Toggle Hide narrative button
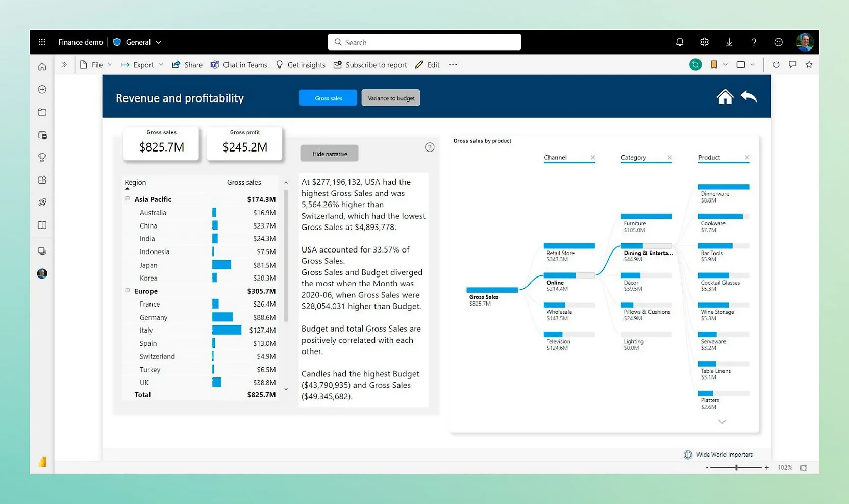The width and height of the screenshot is (849, 504). [x=330, y=154]
